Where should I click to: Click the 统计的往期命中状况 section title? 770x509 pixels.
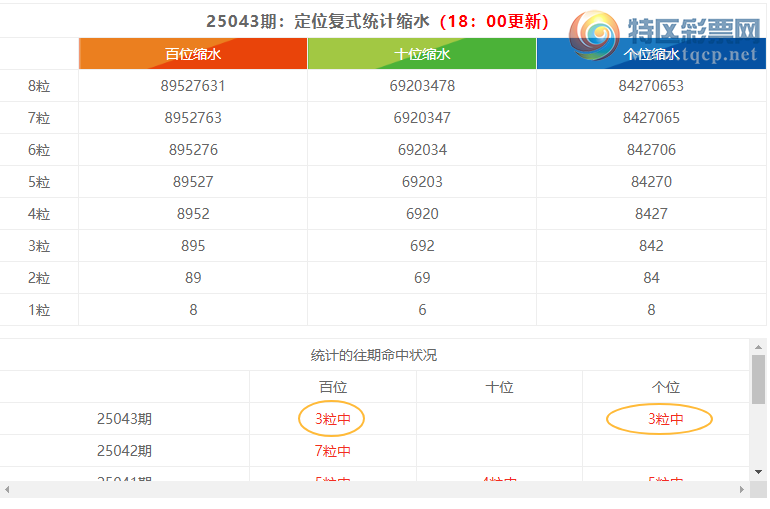point(374,355)
